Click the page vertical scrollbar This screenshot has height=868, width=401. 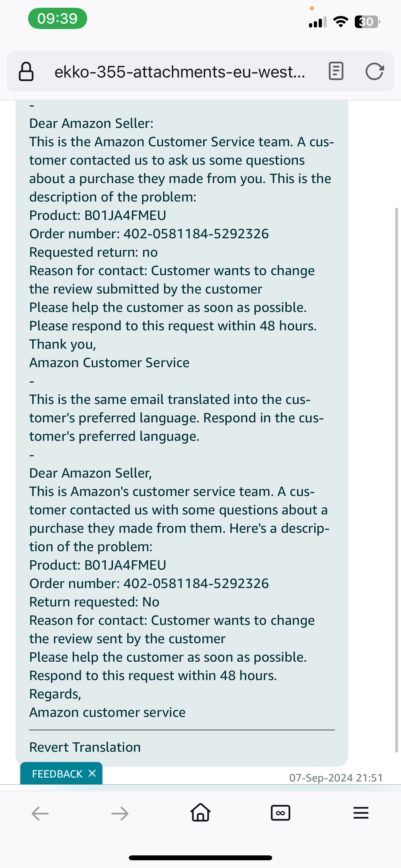(396, 480)
